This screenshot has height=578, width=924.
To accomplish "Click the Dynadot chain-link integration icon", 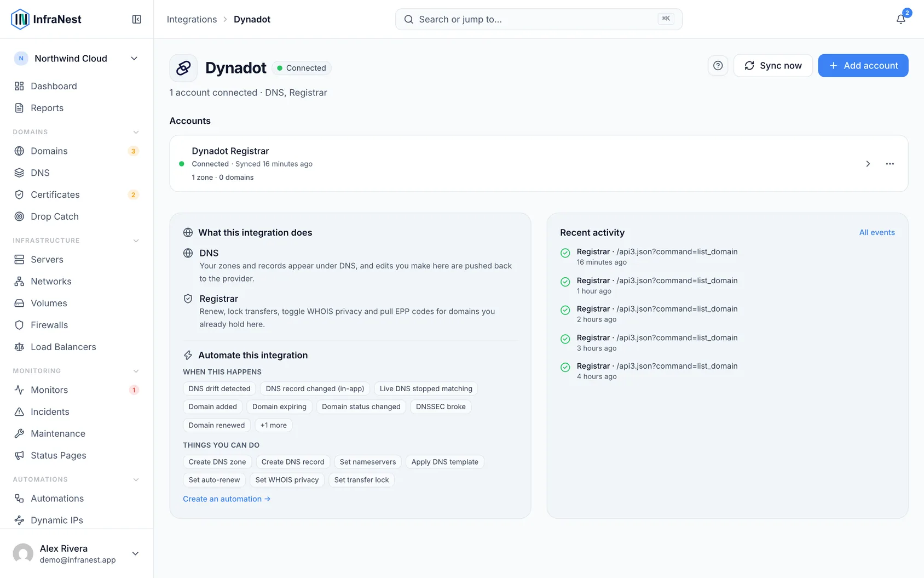I will [183, 68].
